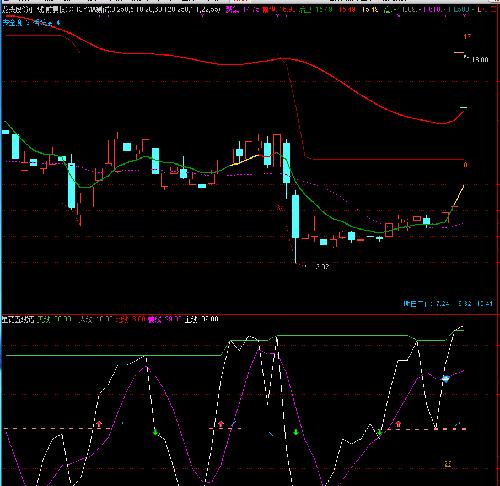
Task: Click the red divider between chart panels
Action: [x=250, y=314]
